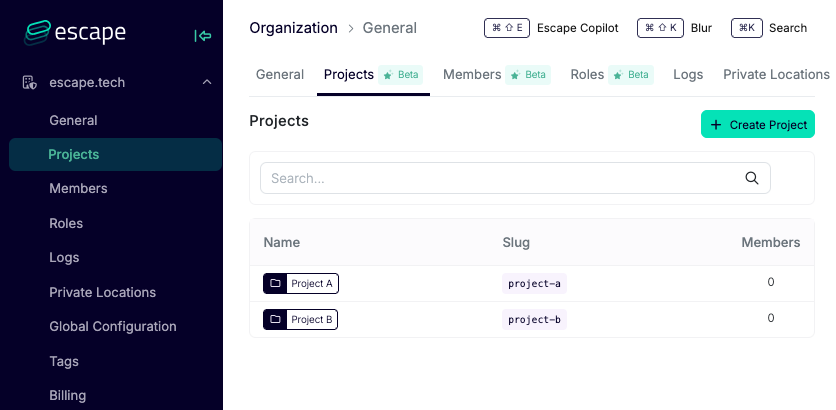Open Billing in the sidebar
The height and width of the screenshot is (410, 836).
[x=67, y=396]
